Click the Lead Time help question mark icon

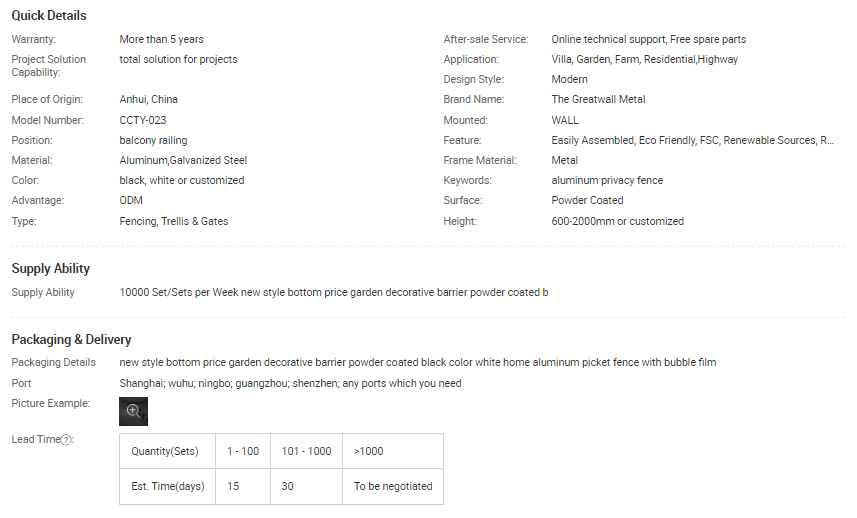pos(66,440)
